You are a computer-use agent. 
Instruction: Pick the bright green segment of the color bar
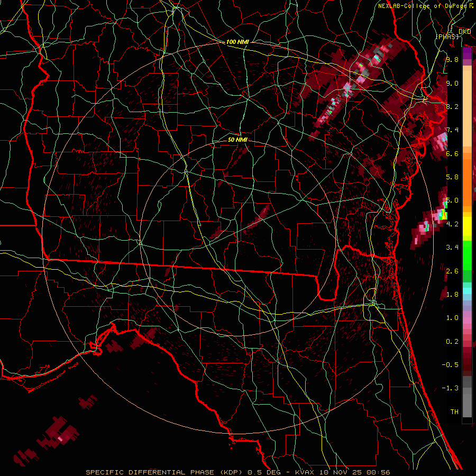pos(467,257)
